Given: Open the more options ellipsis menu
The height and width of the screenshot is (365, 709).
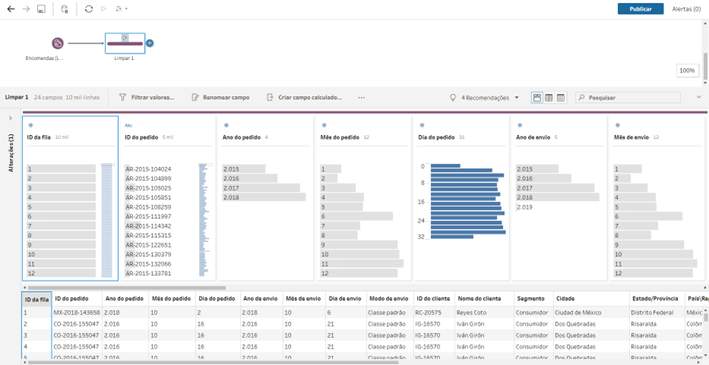Looking at the screenshot, I should pos(361,97).
